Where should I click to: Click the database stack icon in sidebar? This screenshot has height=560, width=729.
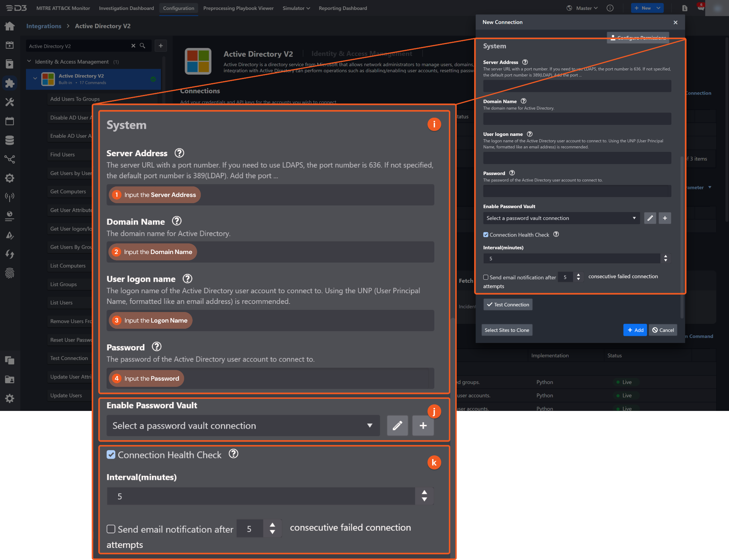(x=10, y=140)
